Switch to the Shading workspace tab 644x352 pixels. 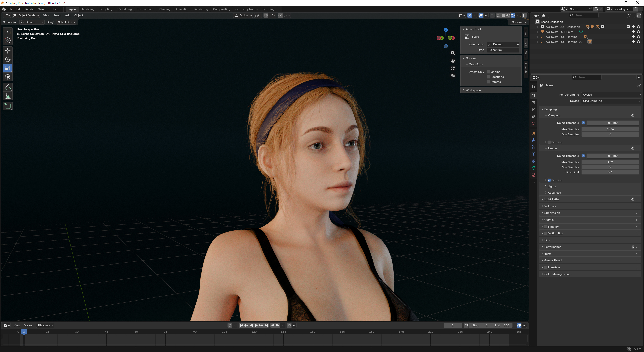[x=165, y=9]
